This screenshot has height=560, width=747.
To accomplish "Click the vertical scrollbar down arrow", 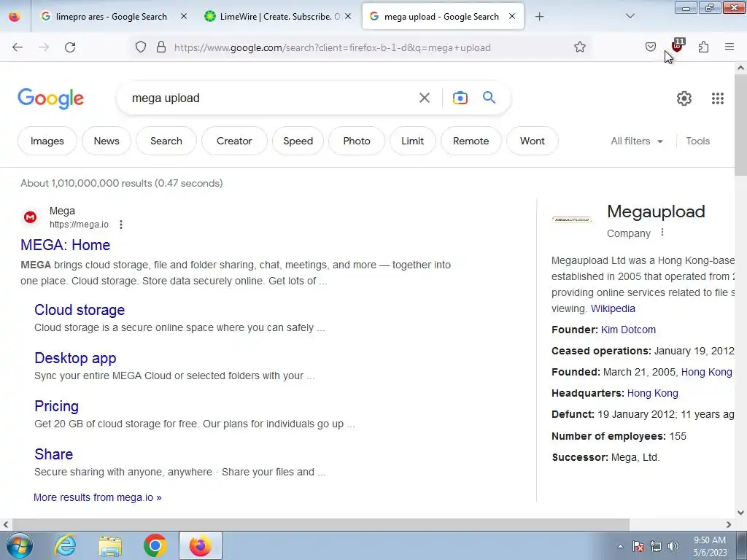I will pyautogui.click(x=740, y=513).
